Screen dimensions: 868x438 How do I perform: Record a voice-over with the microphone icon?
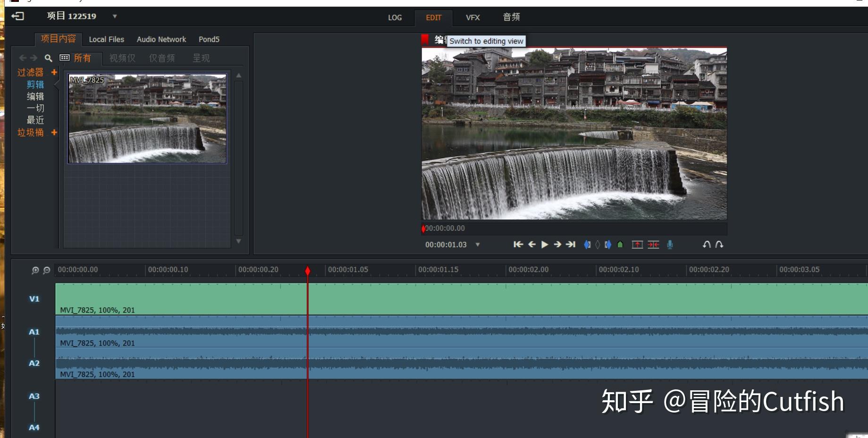670,244
